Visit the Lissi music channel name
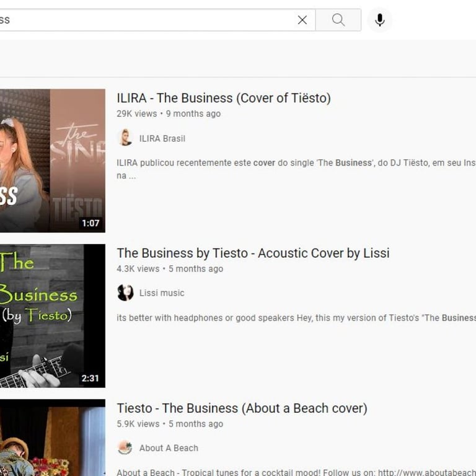 point(162,293)
